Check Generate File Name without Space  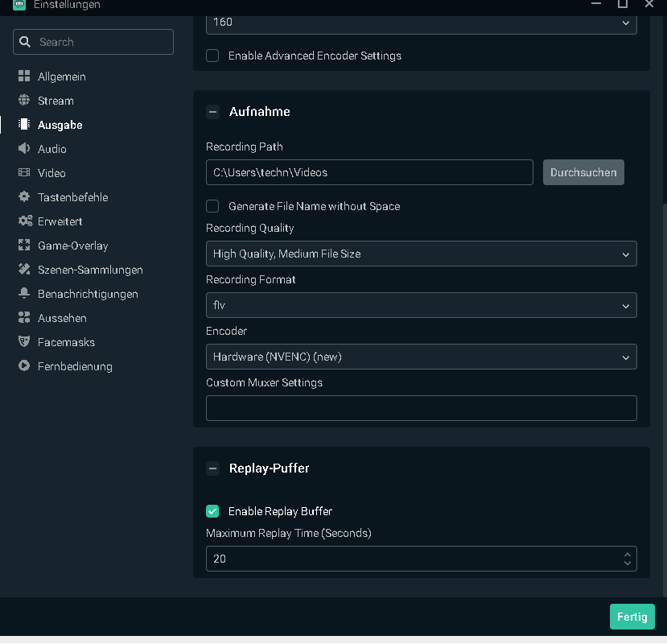point(212,206)
